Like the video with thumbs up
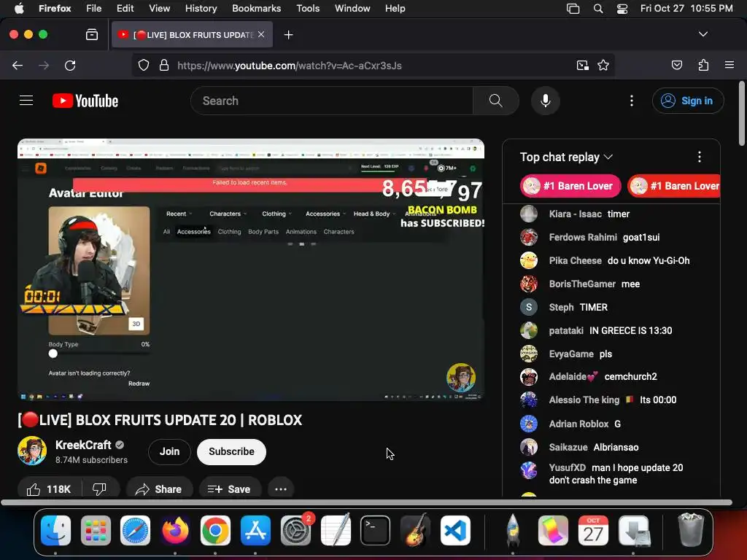The image size is (747, 560). coord(50,489)
